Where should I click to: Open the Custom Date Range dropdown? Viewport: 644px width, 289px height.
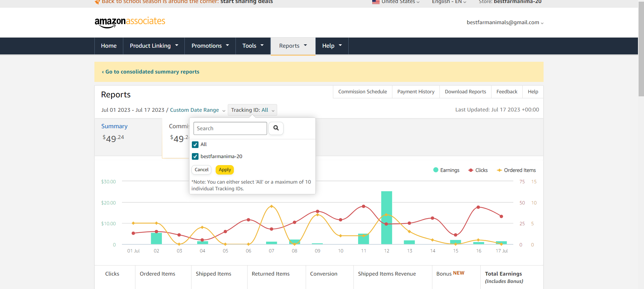[198, 110]
